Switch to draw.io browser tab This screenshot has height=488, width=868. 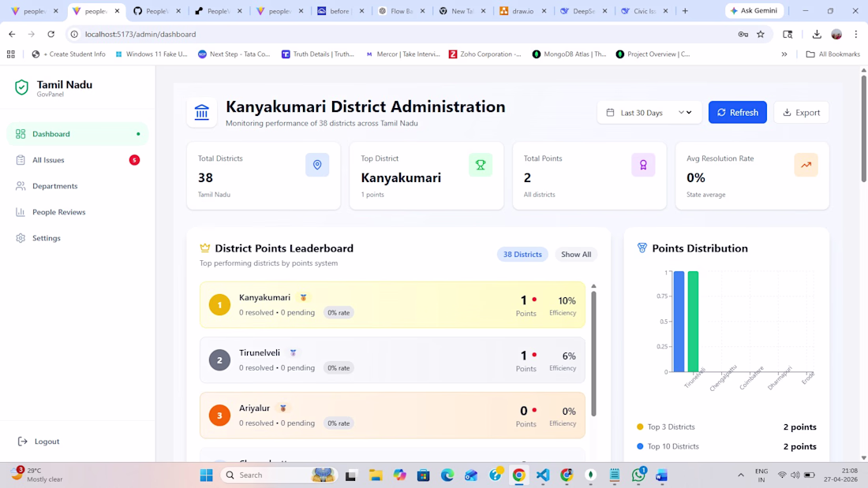[x=522, y=10]
